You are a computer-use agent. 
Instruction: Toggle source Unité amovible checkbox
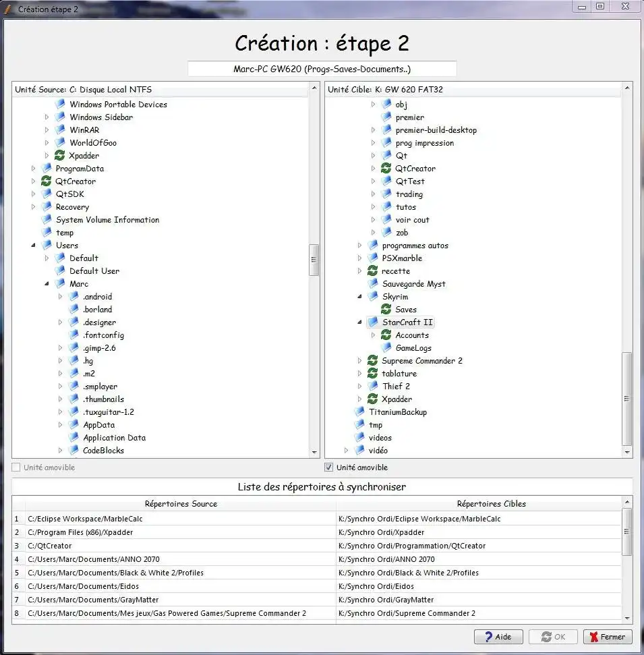[16, 467]
